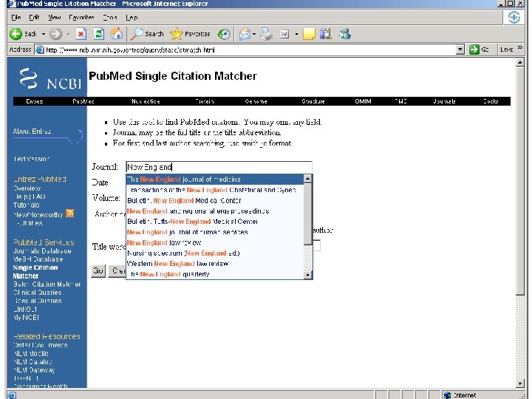Open the Back button history dropdown arrow
Viewport: 532px width, 399px height.
(44, 34)
